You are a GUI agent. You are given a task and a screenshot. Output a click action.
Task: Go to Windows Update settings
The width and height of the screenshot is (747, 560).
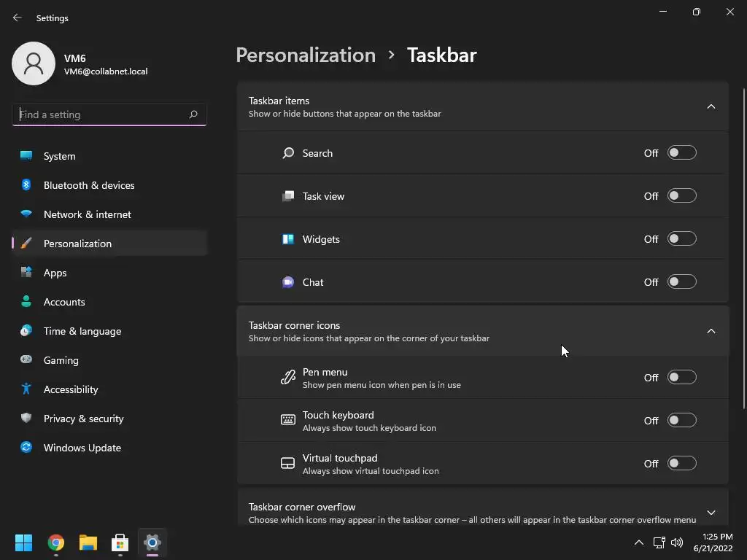pos(82,448)
